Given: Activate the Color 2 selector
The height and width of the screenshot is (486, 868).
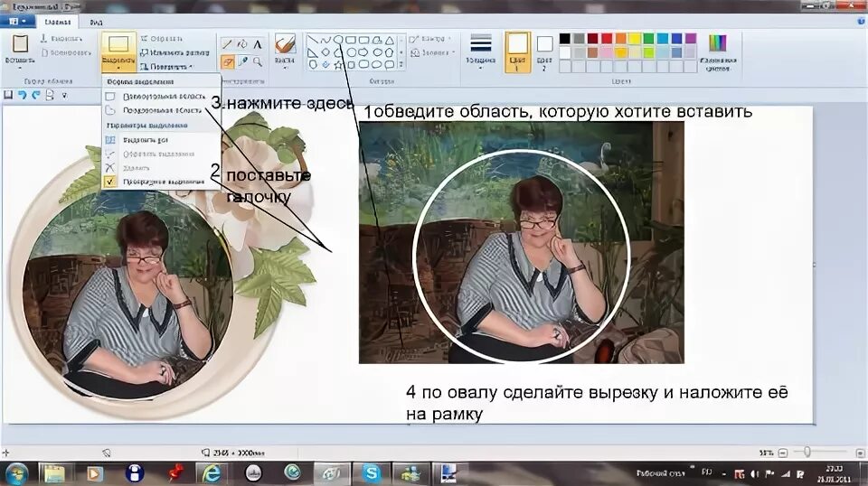Looking at the screenshot, I should point(544,52).
